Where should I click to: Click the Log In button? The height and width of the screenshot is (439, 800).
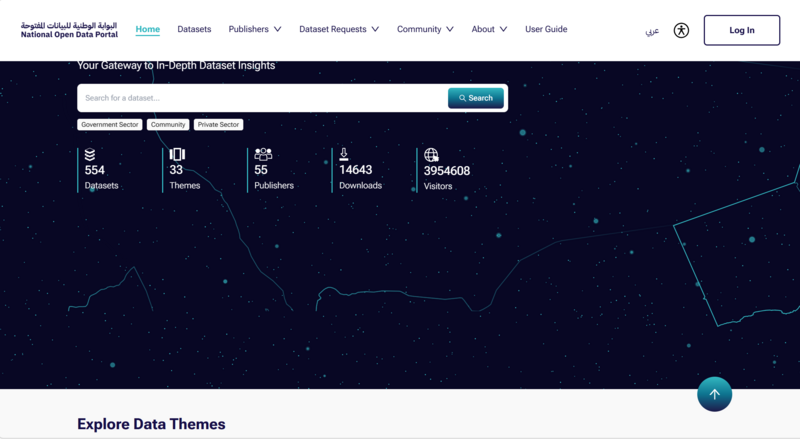click(x=741, y=30)
